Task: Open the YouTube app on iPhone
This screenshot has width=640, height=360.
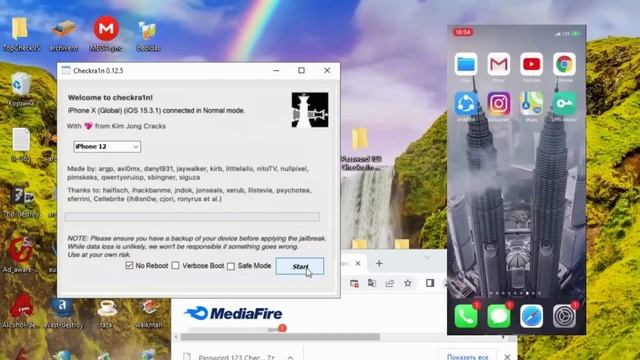Action: tap(531, 64)
